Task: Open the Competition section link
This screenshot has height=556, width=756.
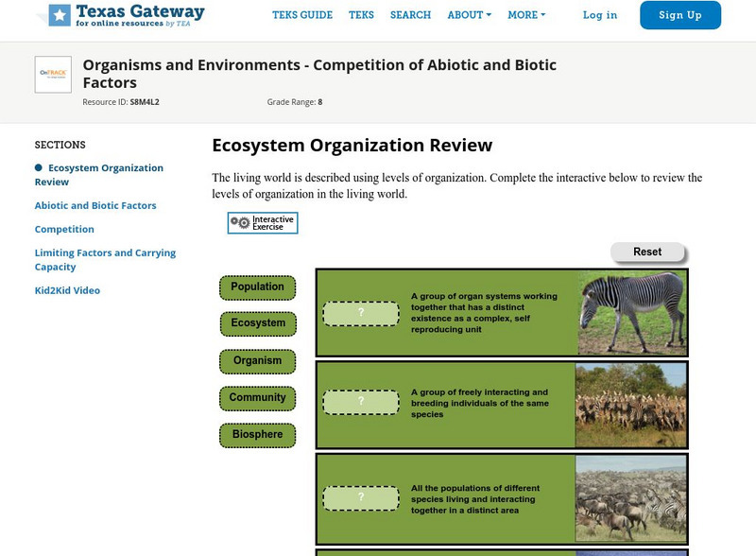Action: 64,229
